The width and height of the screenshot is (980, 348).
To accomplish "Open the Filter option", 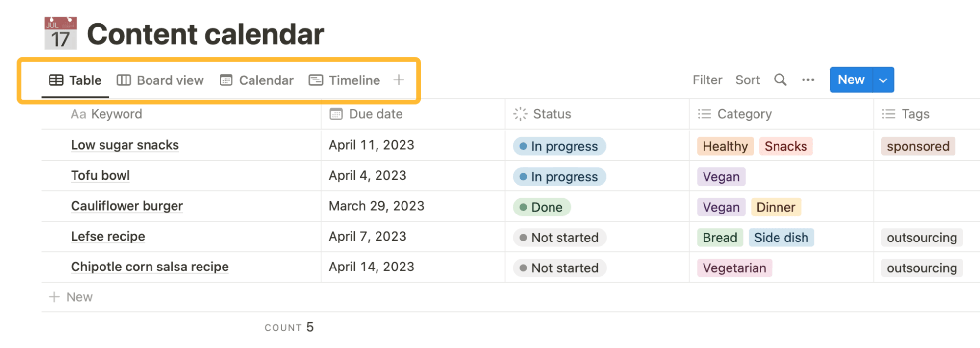I will [707, 80].
